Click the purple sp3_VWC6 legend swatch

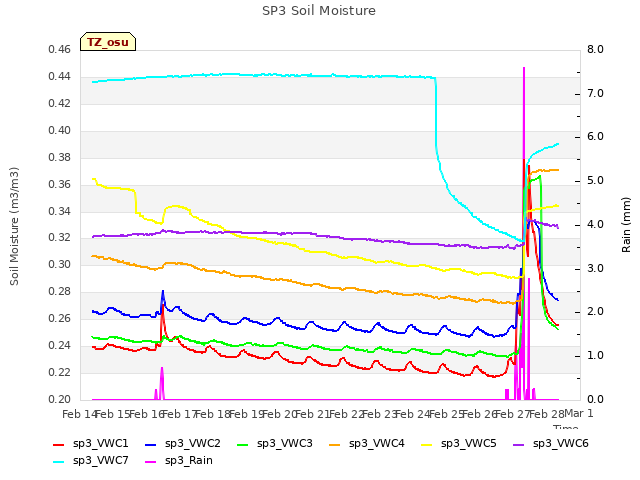(x=519, y=444)
